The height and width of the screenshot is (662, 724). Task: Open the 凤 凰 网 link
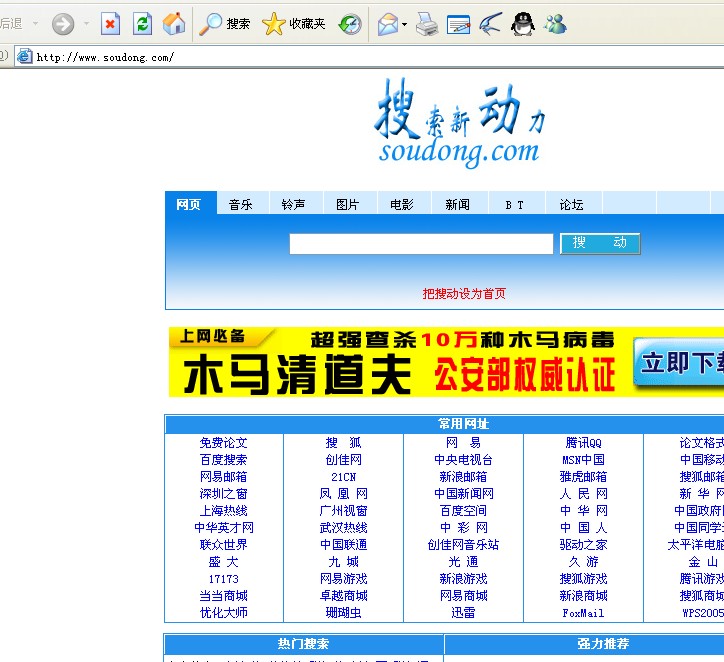344,494
